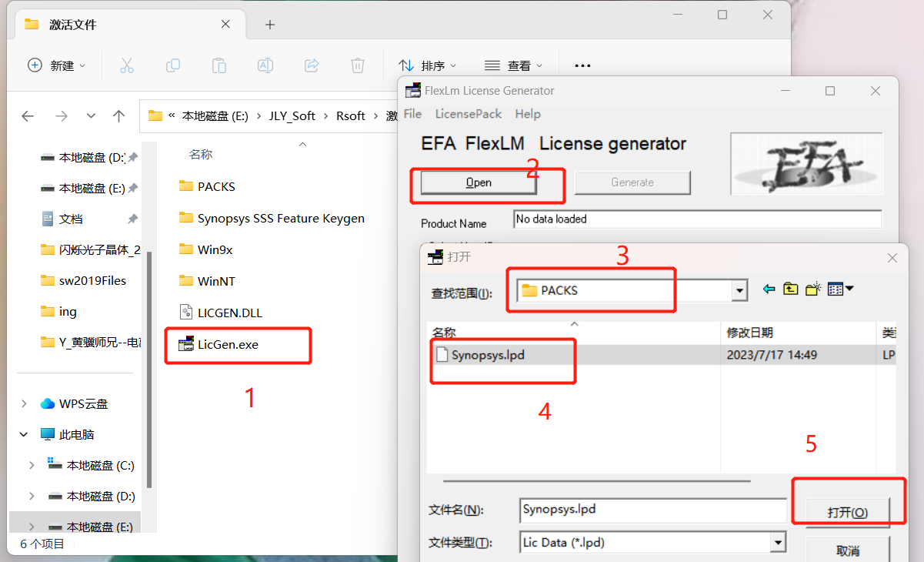
Task: Click the Paste clipboard icon in Explorer toolbar
Action: [219, 66]
